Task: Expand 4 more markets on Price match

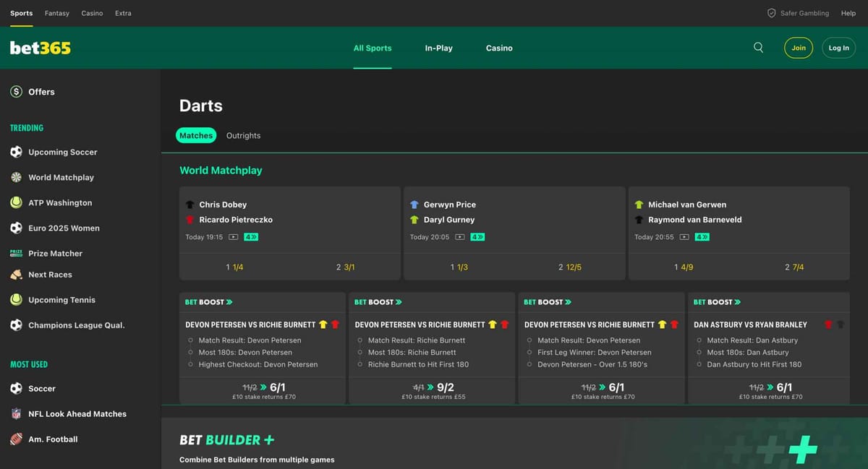Action: coord(478,237)
